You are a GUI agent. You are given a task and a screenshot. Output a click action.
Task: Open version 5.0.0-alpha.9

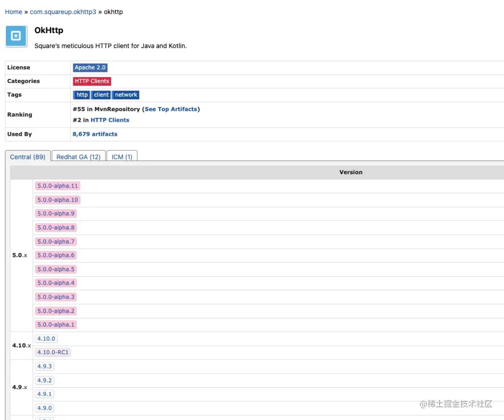click(56, 213)
